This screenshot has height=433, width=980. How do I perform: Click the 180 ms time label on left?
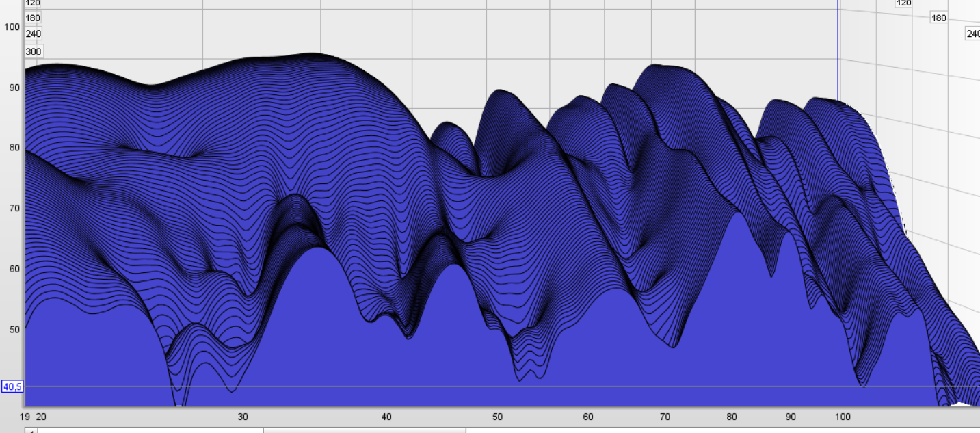[33, 18]
